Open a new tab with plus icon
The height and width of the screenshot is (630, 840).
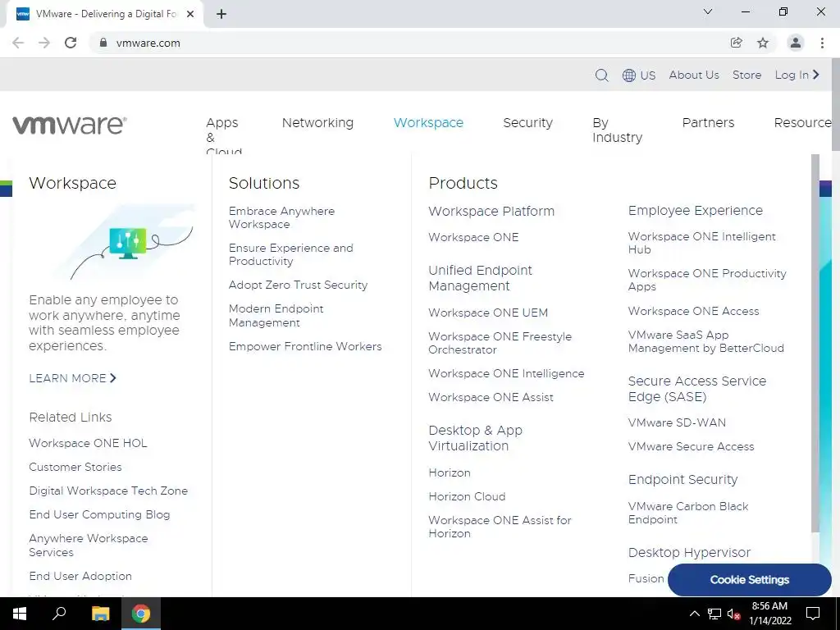click(x=221, y=14)
